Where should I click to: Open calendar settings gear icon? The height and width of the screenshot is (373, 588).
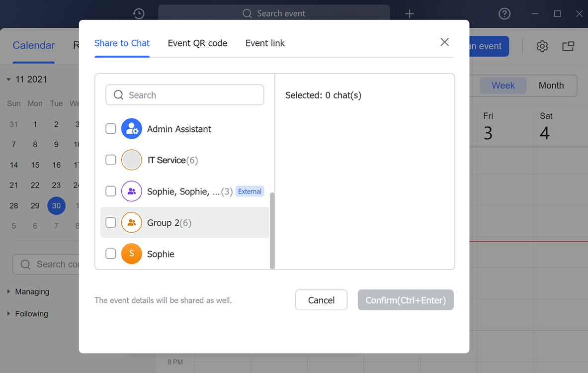point(542,46)
